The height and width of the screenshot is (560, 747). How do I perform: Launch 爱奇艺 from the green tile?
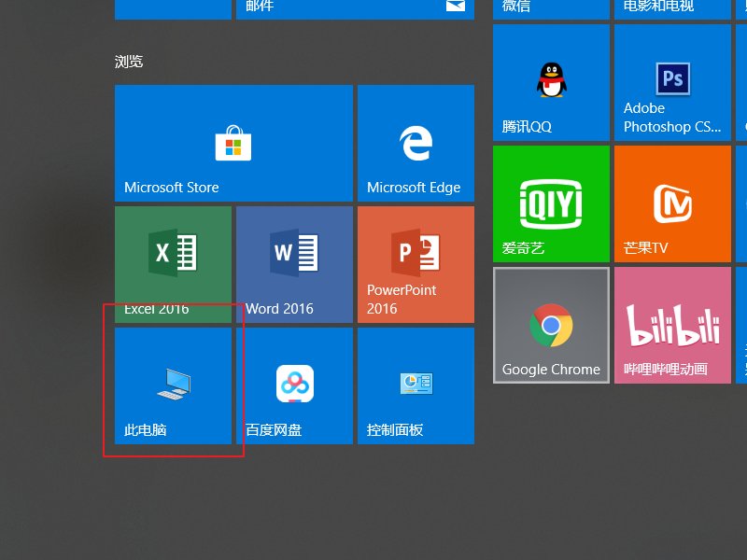click(x=551, y=203)
